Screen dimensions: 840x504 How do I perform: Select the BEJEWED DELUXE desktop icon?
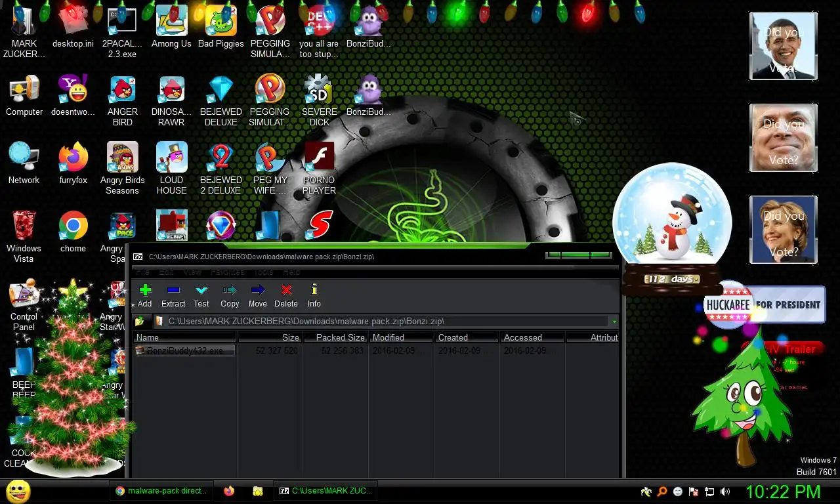coord(220,100)
